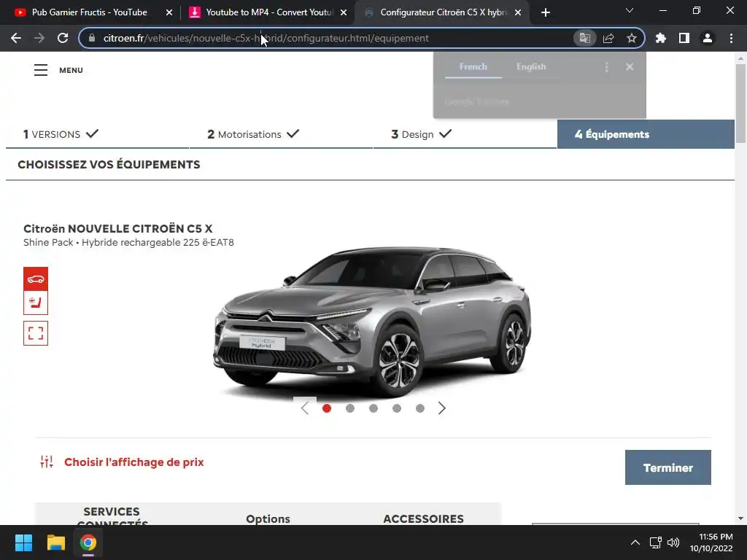Open Chrome three-dot menu
Screen dimensions: 747x560
point(731,38)
